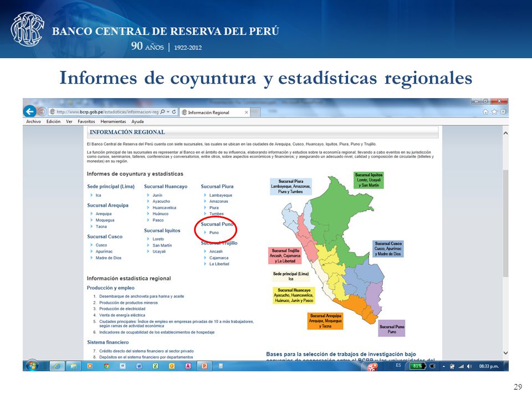Open the Ayacucho report link
The image size is (532, 399).
click(161, 202)
